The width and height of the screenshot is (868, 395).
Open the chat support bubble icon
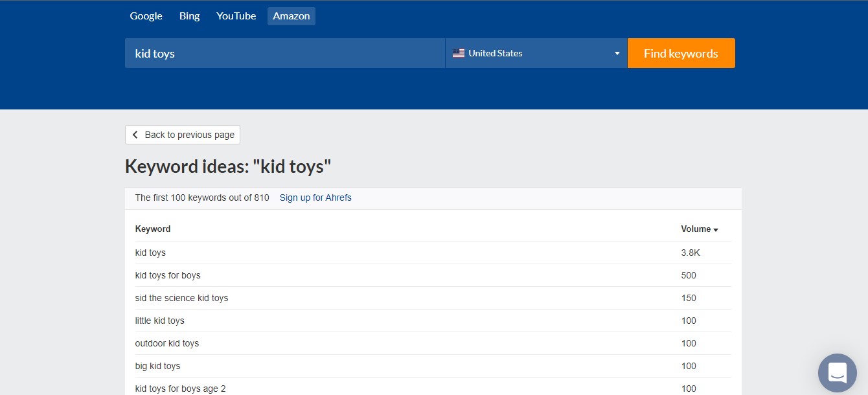pyautogui.click(x=837, y=373)
